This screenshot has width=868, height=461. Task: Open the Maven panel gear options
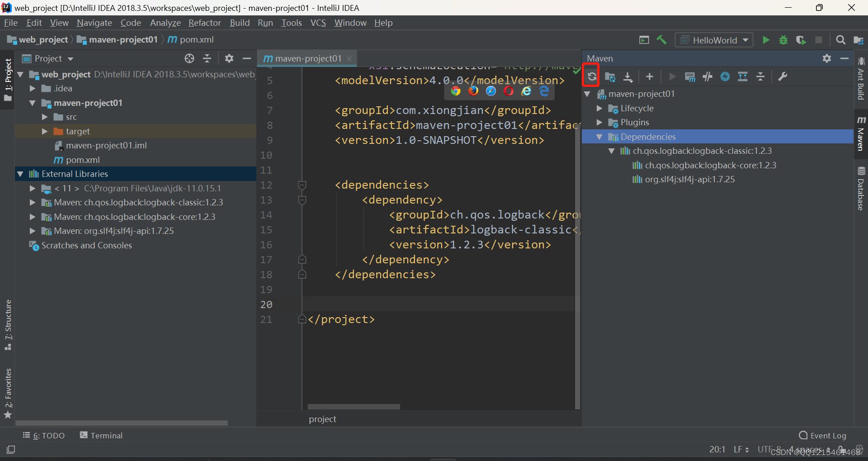pyautogui.click(x=827, y=58)
